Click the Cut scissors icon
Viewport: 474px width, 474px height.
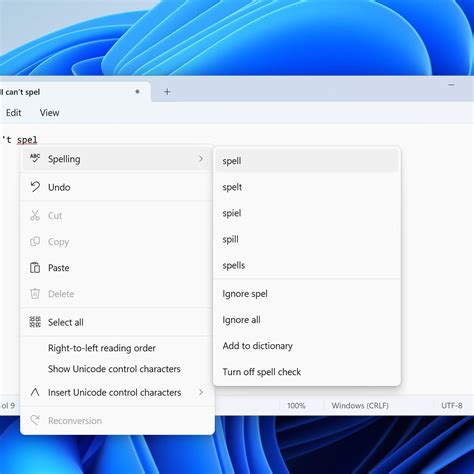[35, 215]
